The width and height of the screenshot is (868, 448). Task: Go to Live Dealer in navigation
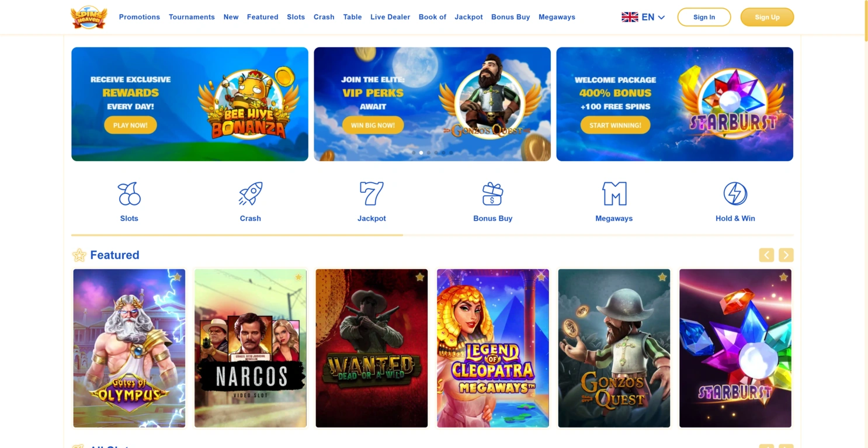[x=390, y=17]
